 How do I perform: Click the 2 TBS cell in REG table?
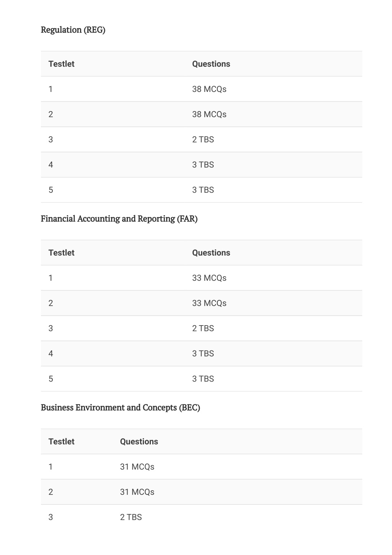203,140
